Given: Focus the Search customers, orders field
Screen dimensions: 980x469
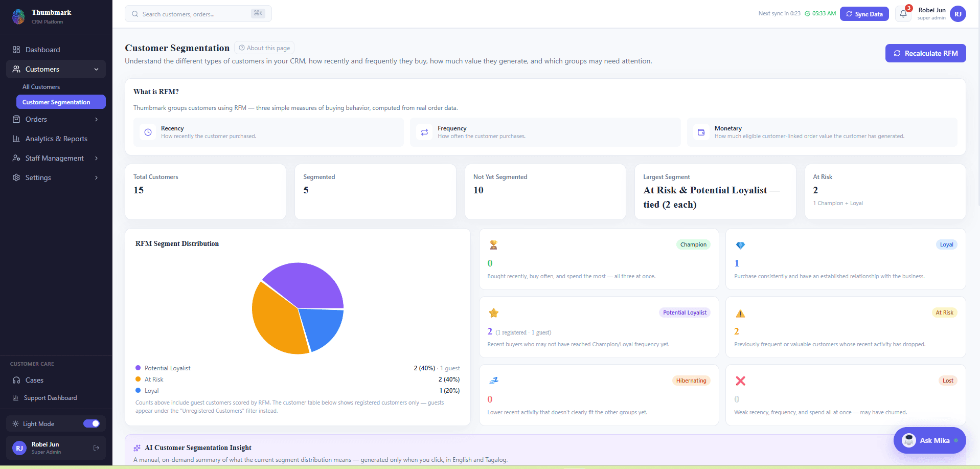Looking at the screenshot, I should [198, 14].
